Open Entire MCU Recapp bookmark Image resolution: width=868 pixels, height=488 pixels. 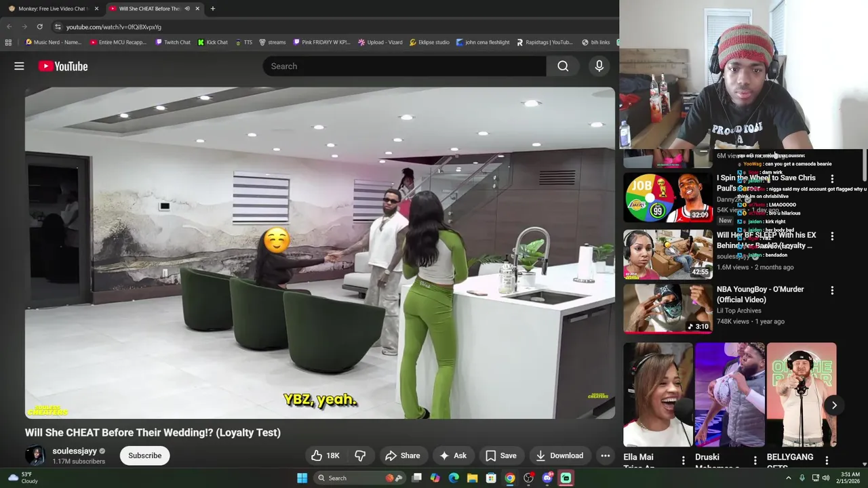pyautogui.click(x=118, y=42)
